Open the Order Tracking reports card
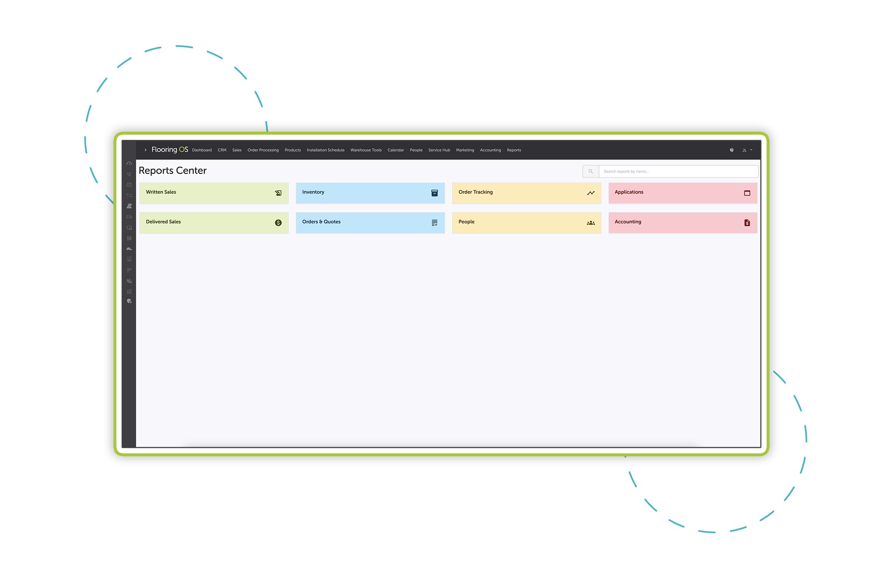 click(x=526, y=193)
